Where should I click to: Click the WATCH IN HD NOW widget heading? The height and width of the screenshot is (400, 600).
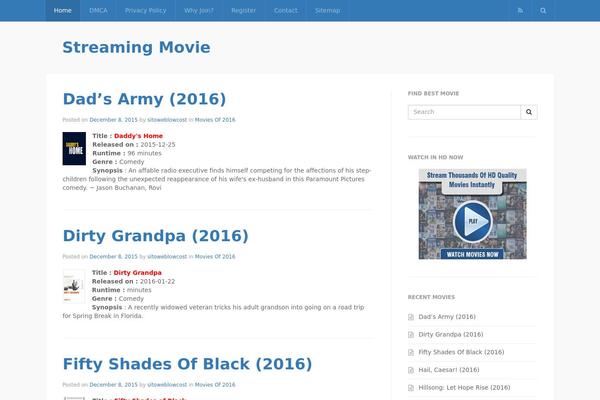(x=435, y=157)
